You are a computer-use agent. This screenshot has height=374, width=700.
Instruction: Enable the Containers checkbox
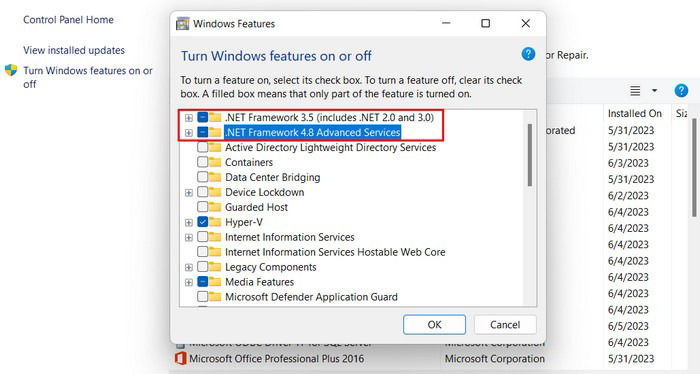[x=203, y=162]
